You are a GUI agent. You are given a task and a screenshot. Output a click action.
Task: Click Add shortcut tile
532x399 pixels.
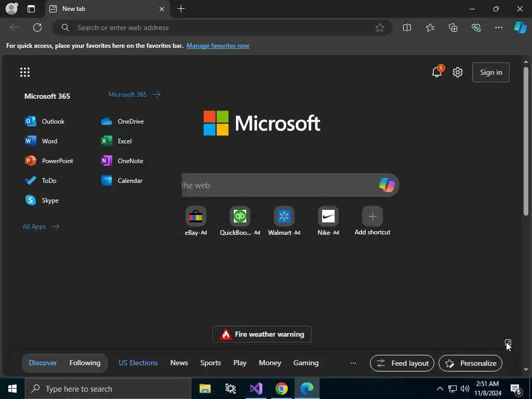[x=372, y=221]
